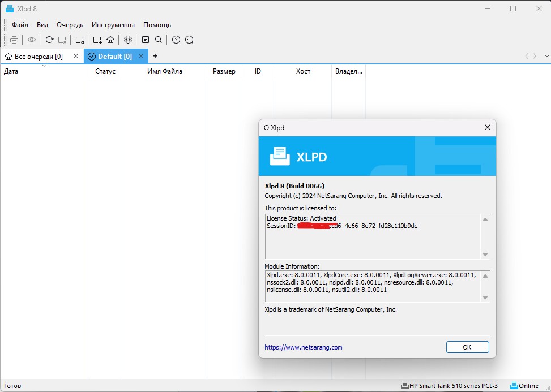The image size is (551, 392).
Task: Click the magnifier Search icon in toolbar
Action: (x=159, y=40)
